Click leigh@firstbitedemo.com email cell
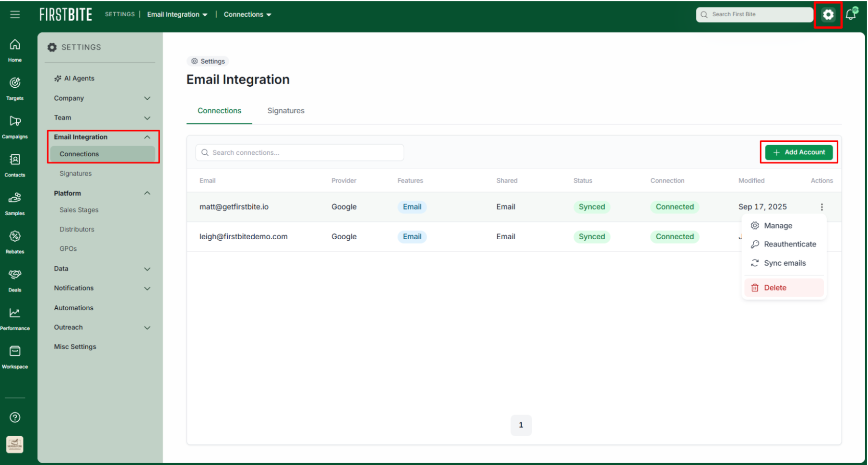 (244, 237)
